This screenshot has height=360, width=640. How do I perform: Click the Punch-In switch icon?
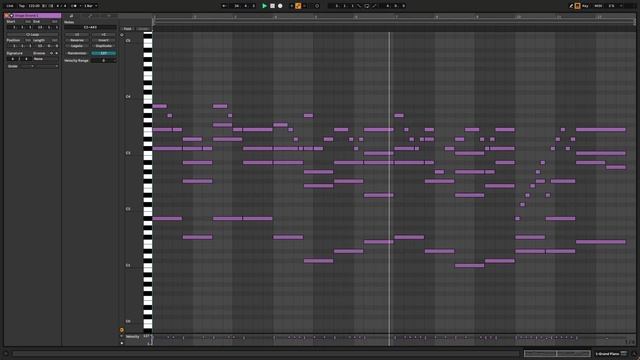tap(359, 6)
